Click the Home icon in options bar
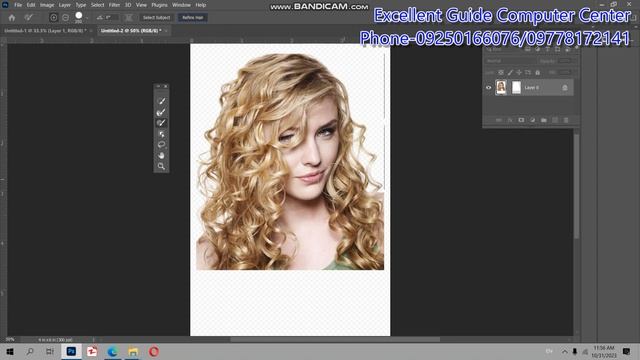The height and width of the screenshot is (360, 640). (11, 18)
